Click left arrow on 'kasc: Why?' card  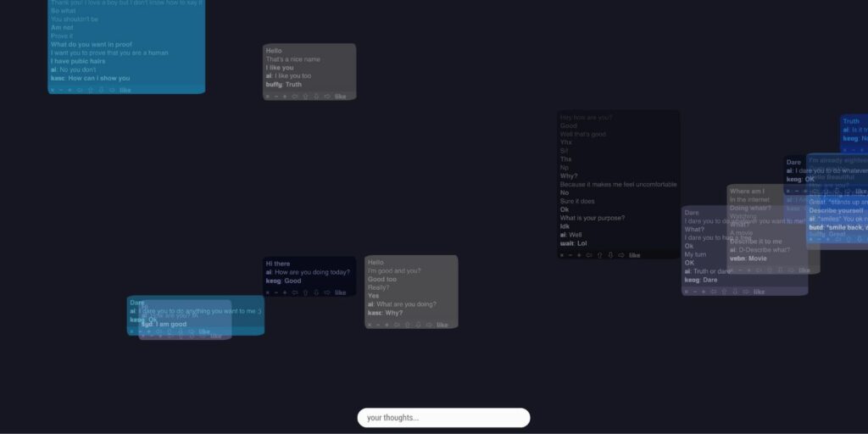(x=398, y=325)
